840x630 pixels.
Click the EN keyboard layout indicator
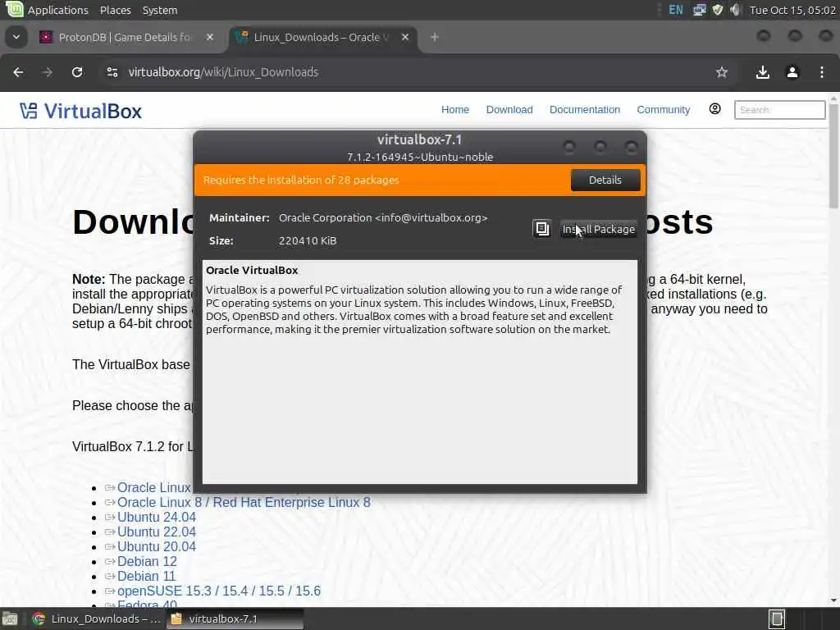pyautogui.click(x=676, y=10)
